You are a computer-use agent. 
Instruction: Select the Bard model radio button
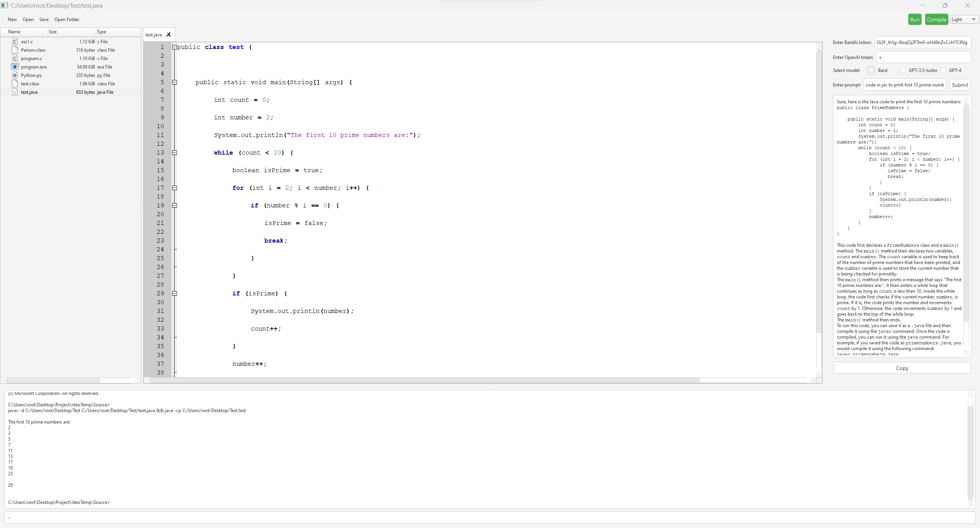tap(869, 70)
